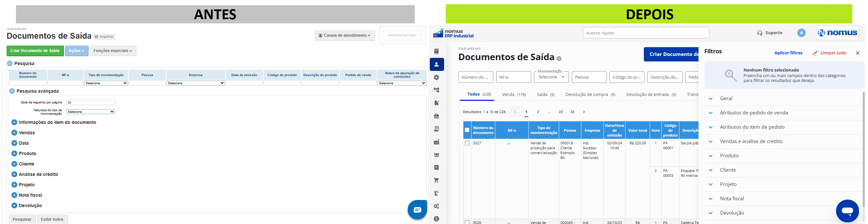Viewport: 868px width, 224px height.
Task: Open the shopping cart icon in sidebar
Action: click(x=436, y=180)
